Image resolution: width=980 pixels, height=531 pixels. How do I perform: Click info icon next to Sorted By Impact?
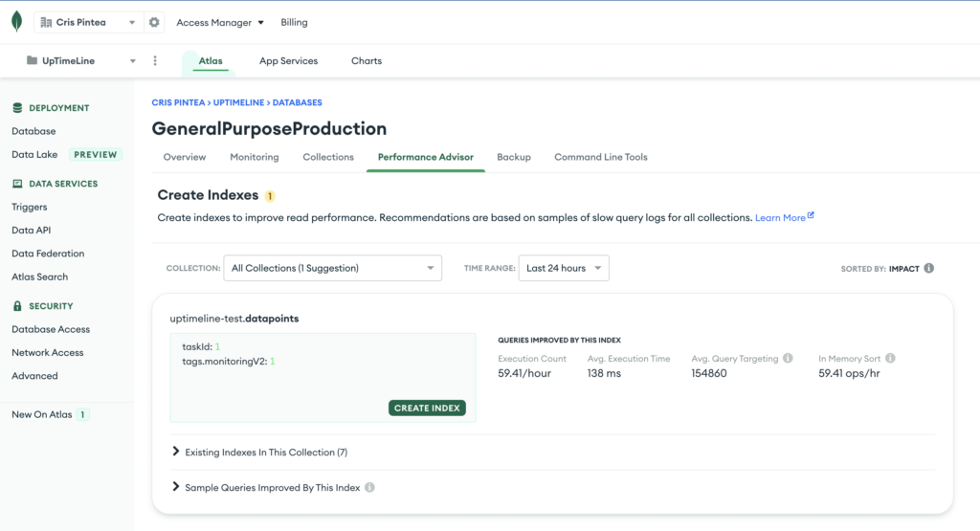(x=928, y=268)
